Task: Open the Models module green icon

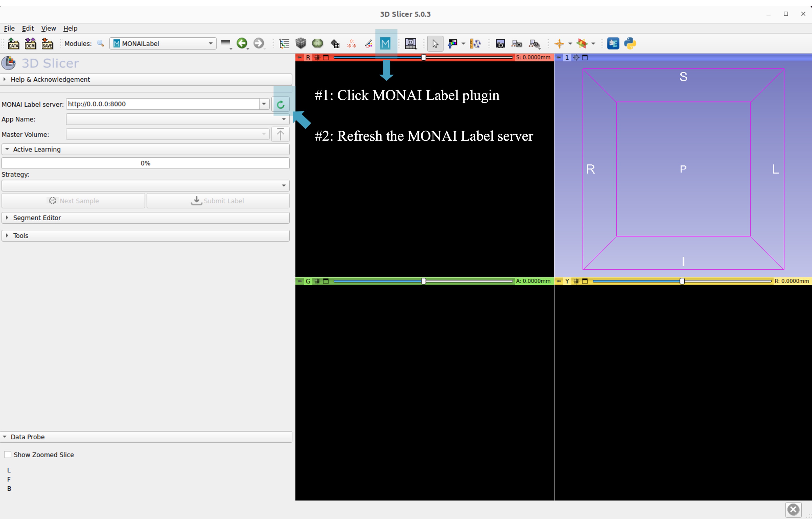Action: click(318, 43)
